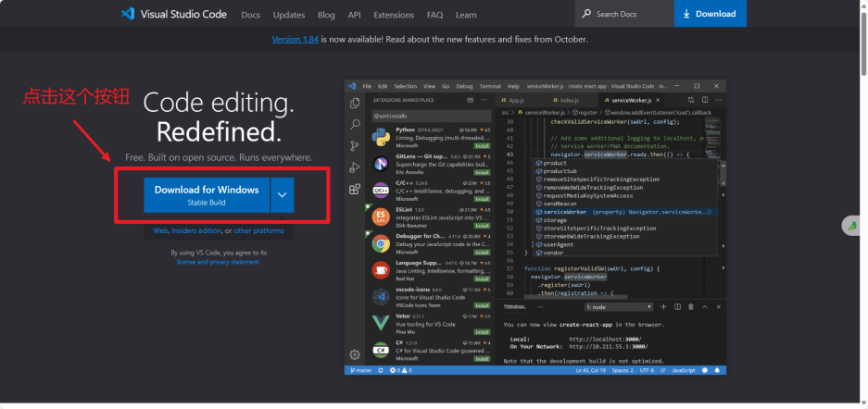The width and height of the screenshot is (868, 409).
Task: Open Explorer icon in the editor screenshot
Action: pyautogui.click(x=355, y=104)
